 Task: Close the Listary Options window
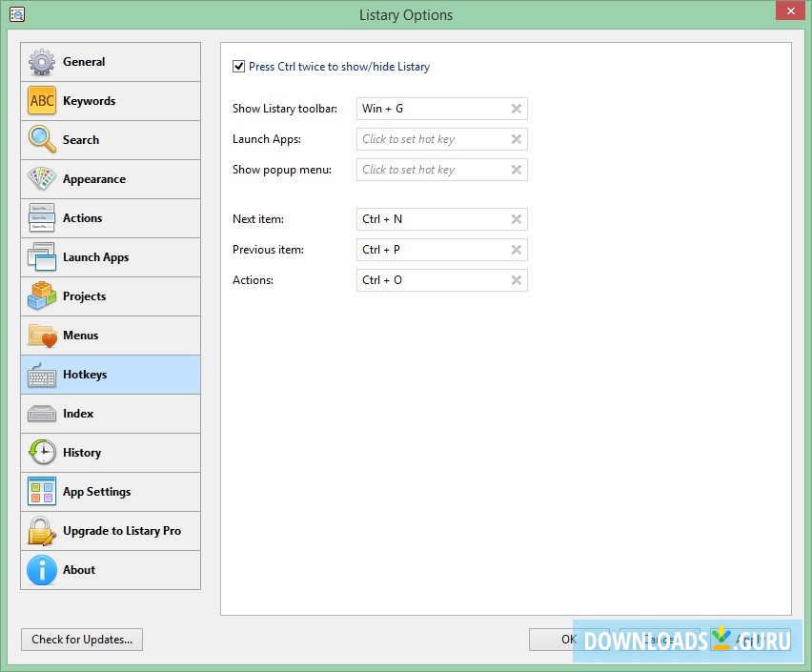(x=790, y=10)
